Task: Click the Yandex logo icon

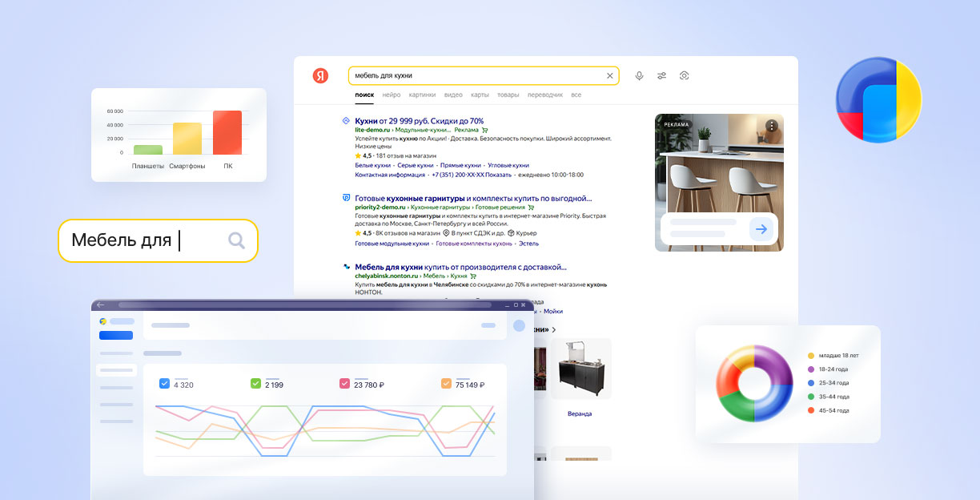Action: [x=320, y=75]
